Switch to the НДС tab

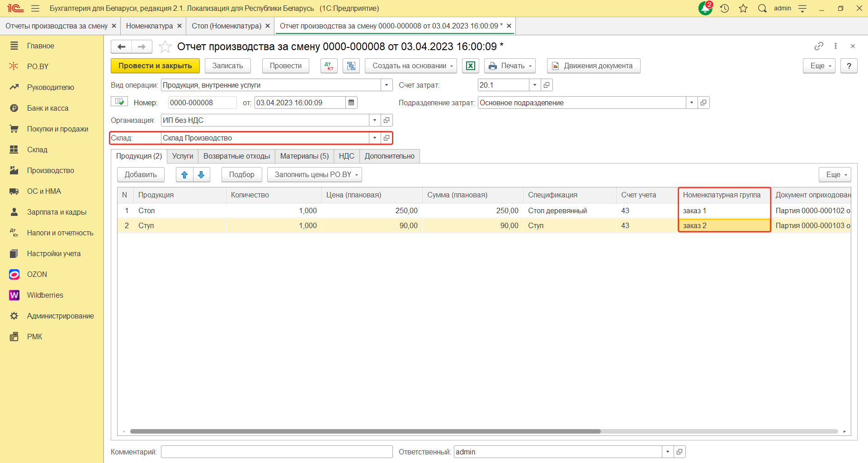(x=347, y=156)
